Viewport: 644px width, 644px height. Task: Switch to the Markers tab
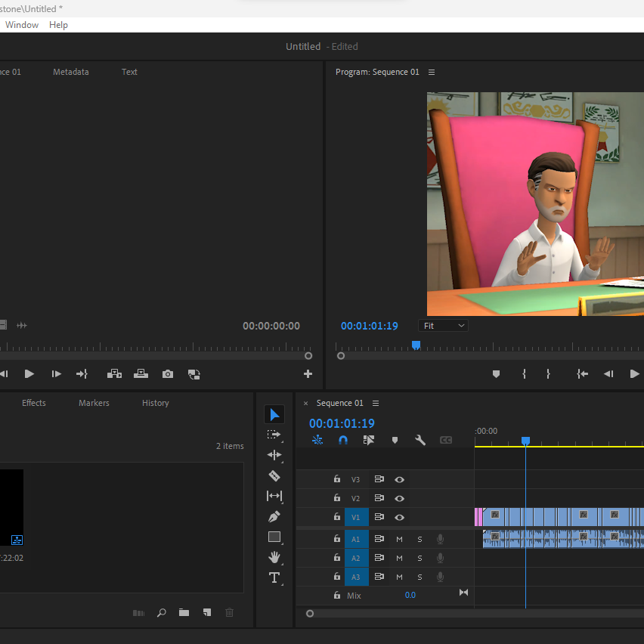[94, 403]
